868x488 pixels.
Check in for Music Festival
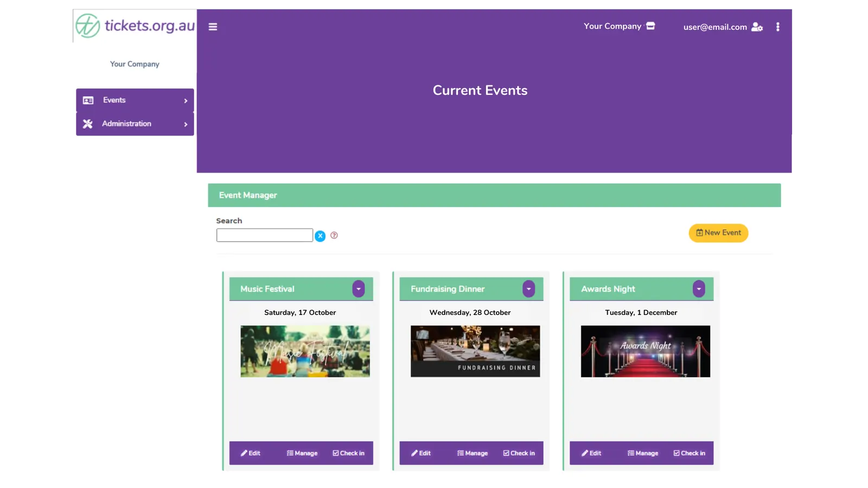tap(348, 453)
